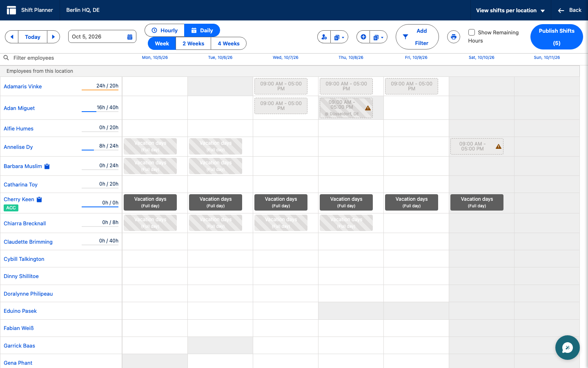This screenshot has height=368, width=588.
Task: Click the Thu, 10/8/26 column header
Action: (351, 58)
